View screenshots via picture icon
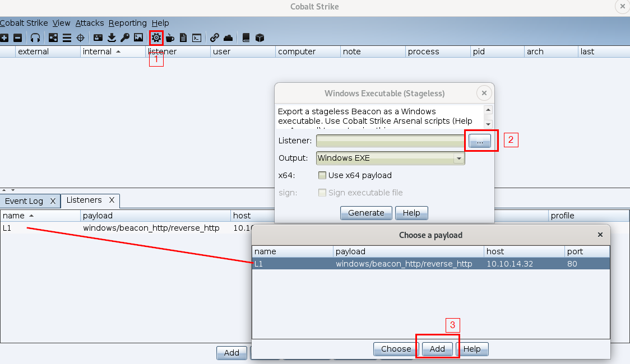Screen dimensions: 630x364 click(138, 38)
